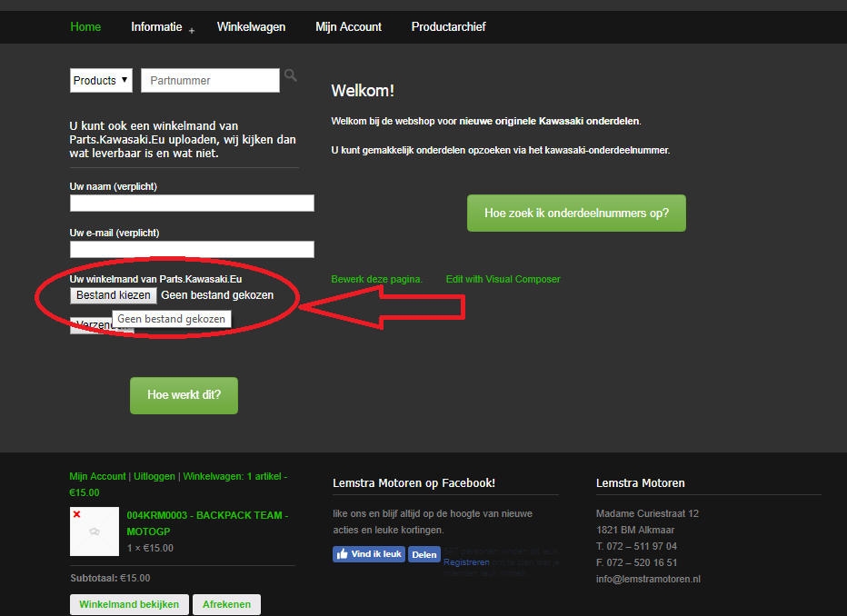The height and width of the screenshot is (616, 847).
Task: Click the 'F. 072 – 520 16 51' fax number
Action: [636, 562]
